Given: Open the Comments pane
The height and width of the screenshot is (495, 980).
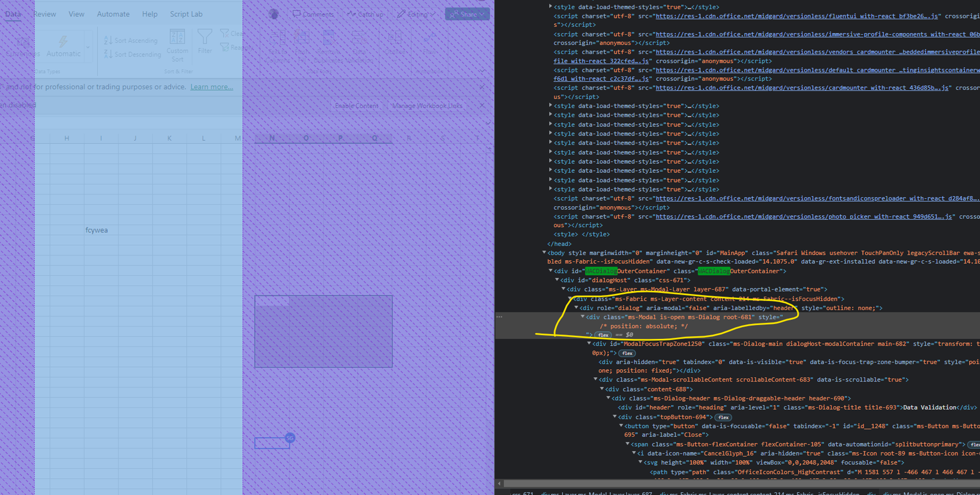Looking at the screenshot, I should 313,14.
